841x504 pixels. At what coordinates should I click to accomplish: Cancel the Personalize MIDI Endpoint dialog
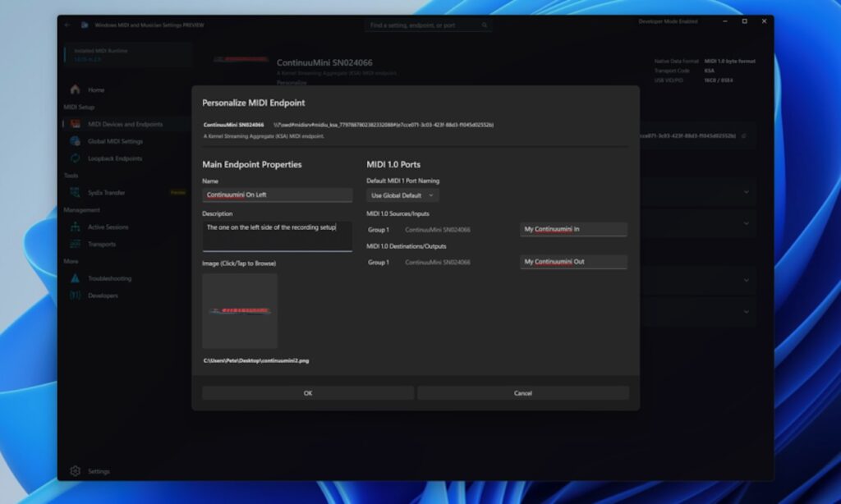point(523,393)
